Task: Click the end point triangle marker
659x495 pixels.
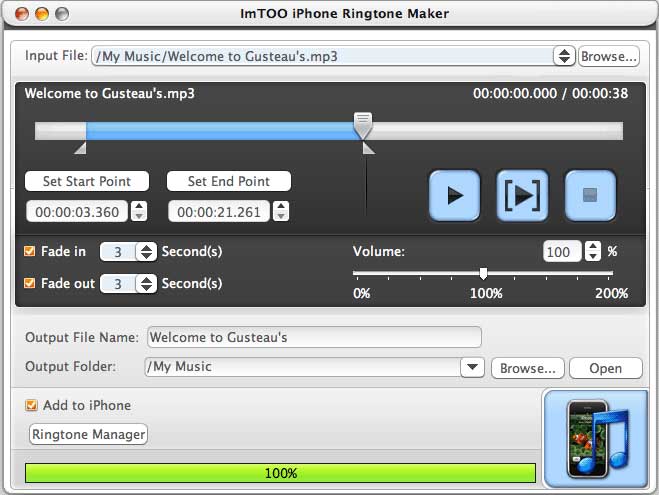Action: [x=369, y=149]
